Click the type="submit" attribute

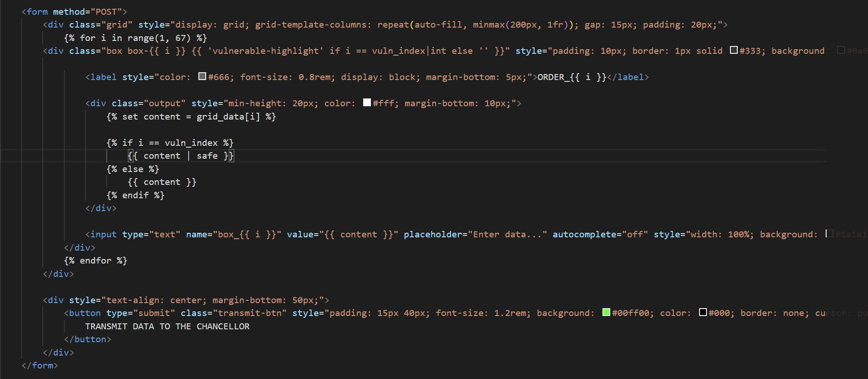point(141,313)
